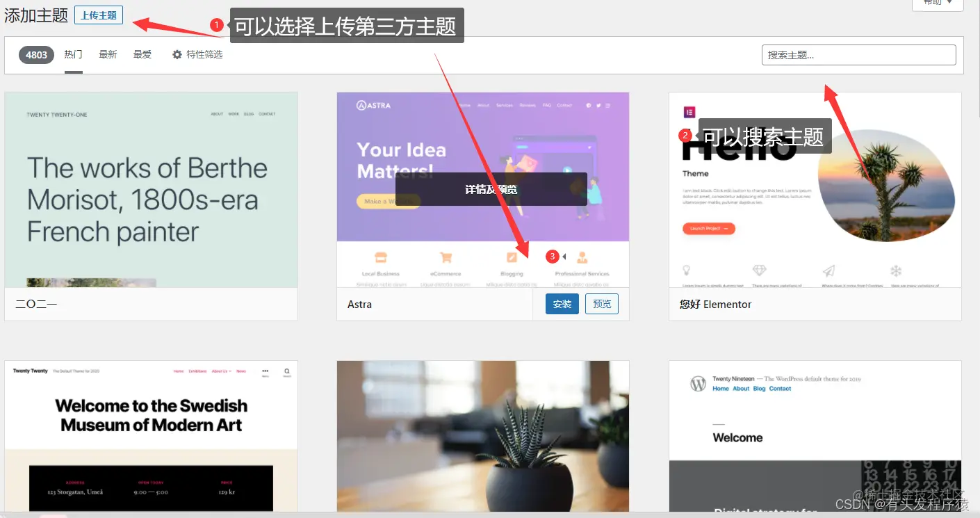
Task: Click the 添加主题 page heading
Action: click(x=36, y=15)
